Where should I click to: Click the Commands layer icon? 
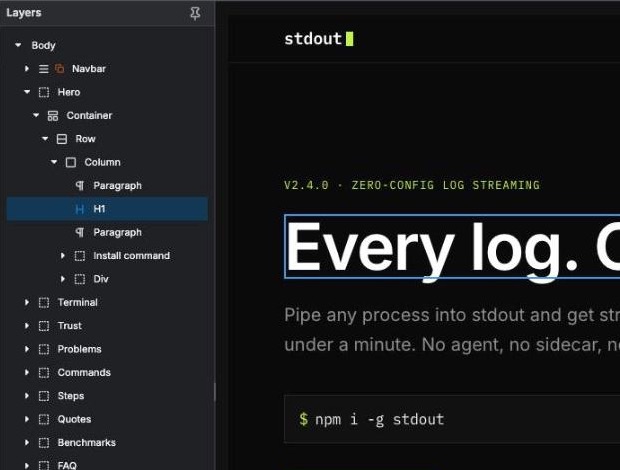pyautogui.click(x=44, y=373)
